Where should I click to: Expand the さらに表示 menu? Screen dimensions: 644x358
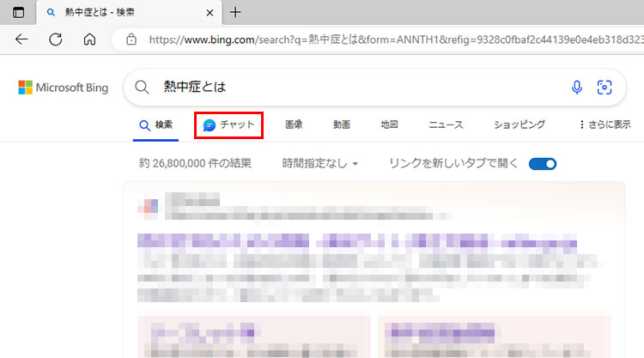[x=605, y=124]
